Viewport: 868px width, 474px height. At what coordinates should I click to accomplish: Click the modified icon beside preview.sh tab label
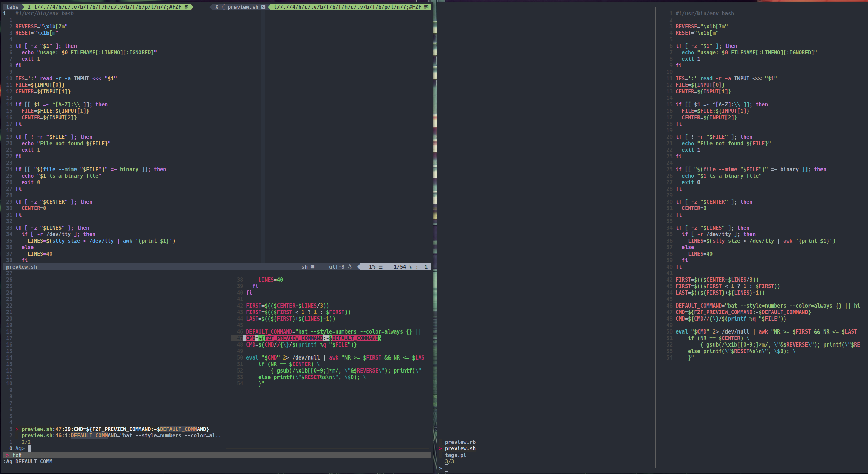point(263,7)
